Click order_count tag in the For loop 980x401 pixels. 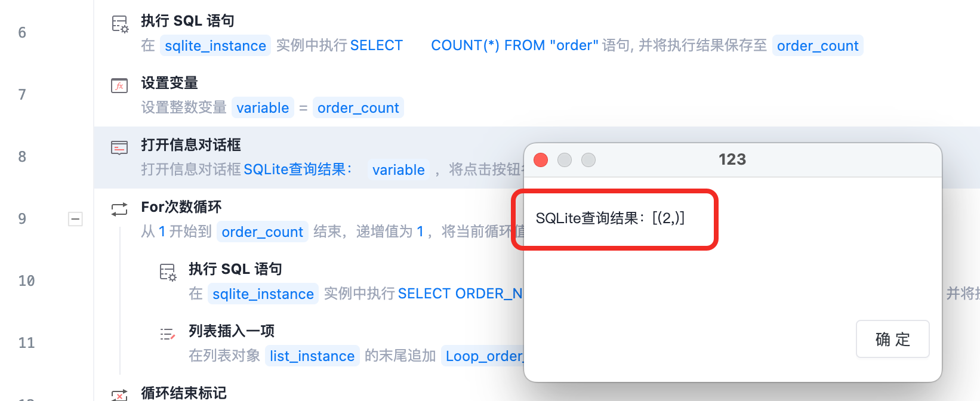262,232
